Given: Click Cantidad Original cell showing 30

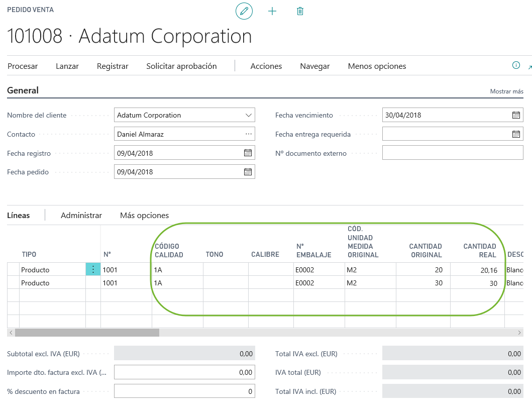Looking at the screenshot, I should (x=423, y=283).
